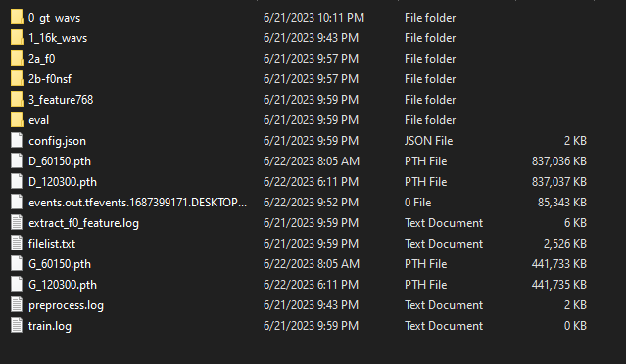Select the D_120300.pth file name
Image resolution: width=626 pixels, height=364 pixels.
(63, 182)
